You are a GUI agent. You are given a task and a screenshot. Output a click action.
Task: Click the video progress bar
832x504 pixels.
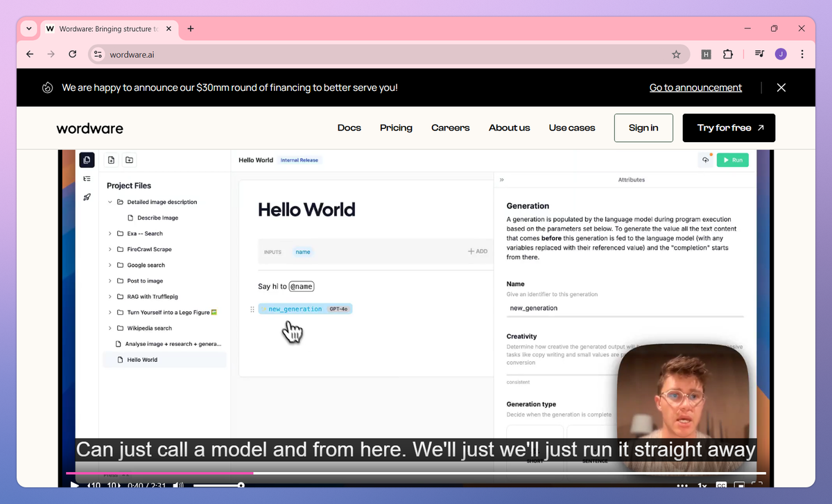pyautogui.click(x=416, y=473)
